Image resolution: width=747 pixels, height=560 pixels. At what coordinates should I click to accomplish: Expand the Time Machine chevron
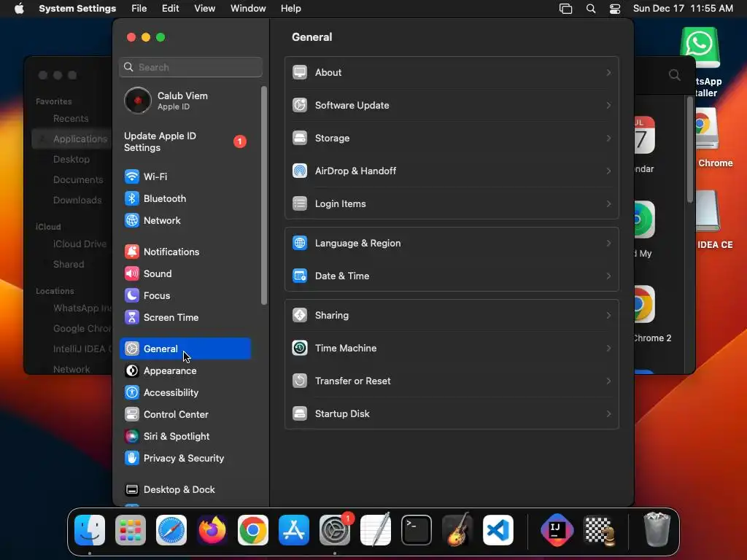pos(608,348)
